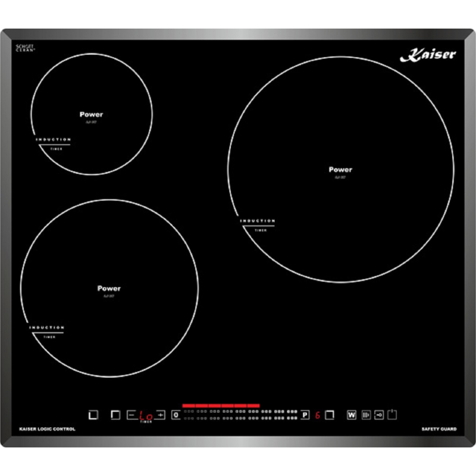This screenshot has width=476, height=476.
Task: Tap the bottom-left zone Power label
Action: coord(109,289)
